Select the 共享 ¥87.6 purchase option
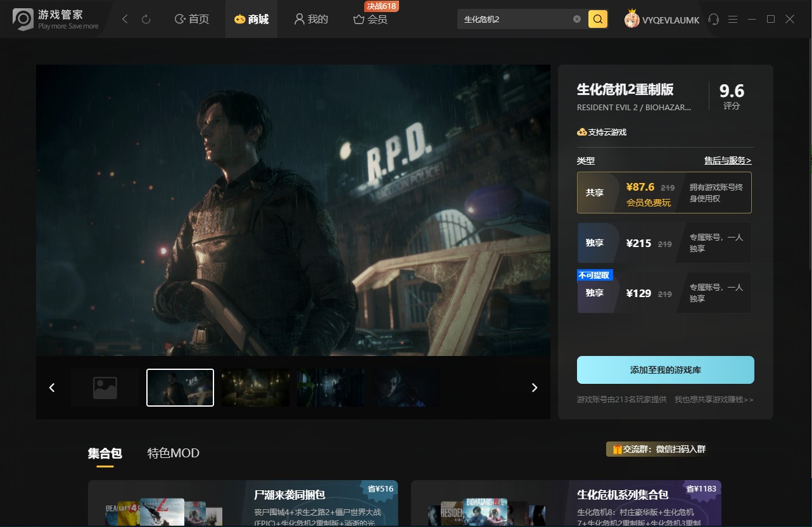Screen dimensions: 812x527 pyautogui.click(x=664, y=193)
